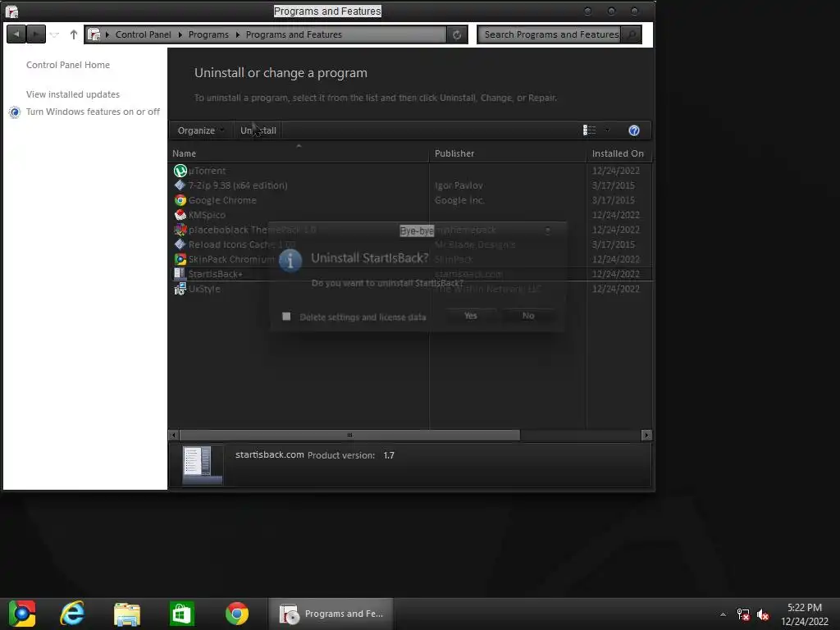Click the Search Programs and Features field

pos(550,34)
